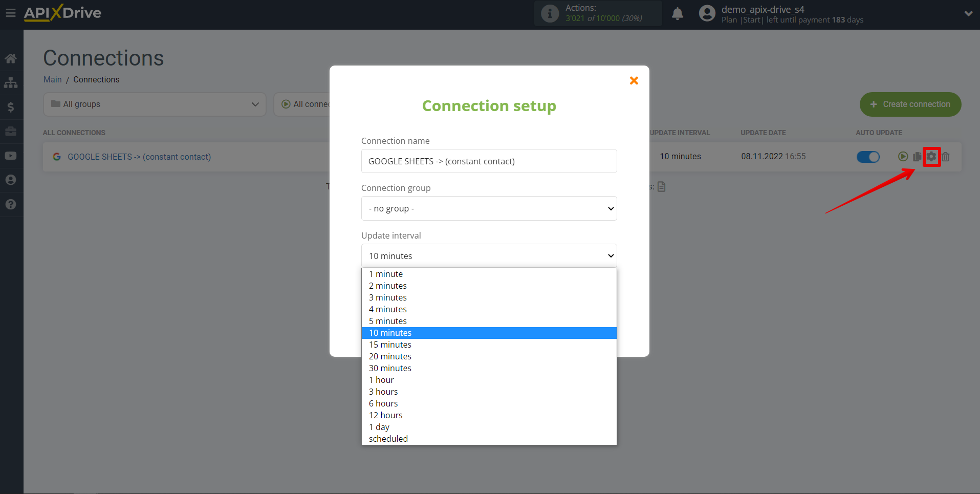Click the Connection name input field

489,161
